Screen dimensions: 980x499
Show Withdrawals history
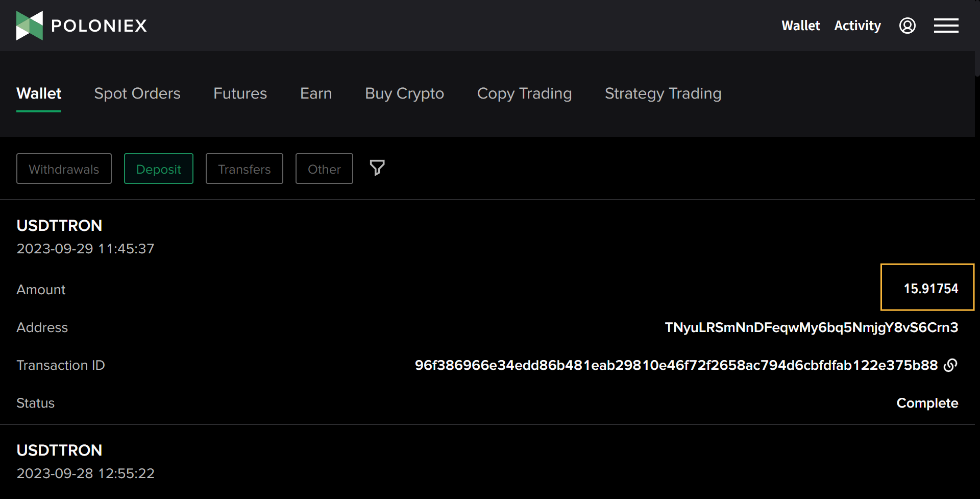click(x=64, y=169)
